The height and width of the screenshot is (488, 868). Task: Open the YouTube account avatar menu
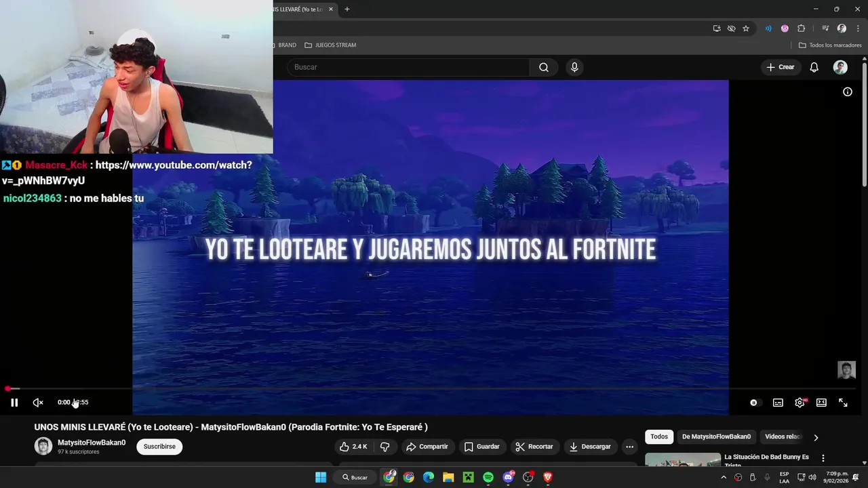click(840, 67)
